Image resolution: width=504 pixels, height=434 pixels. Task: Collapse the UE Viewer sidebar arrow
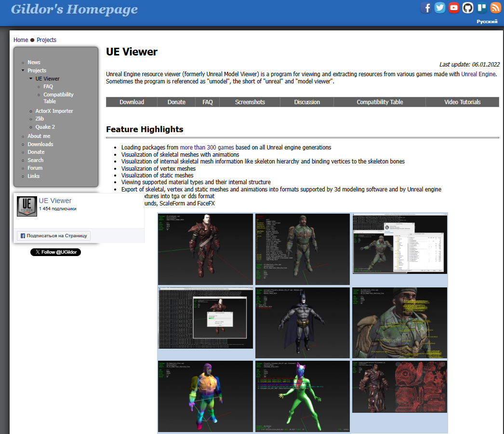(31, 79)
